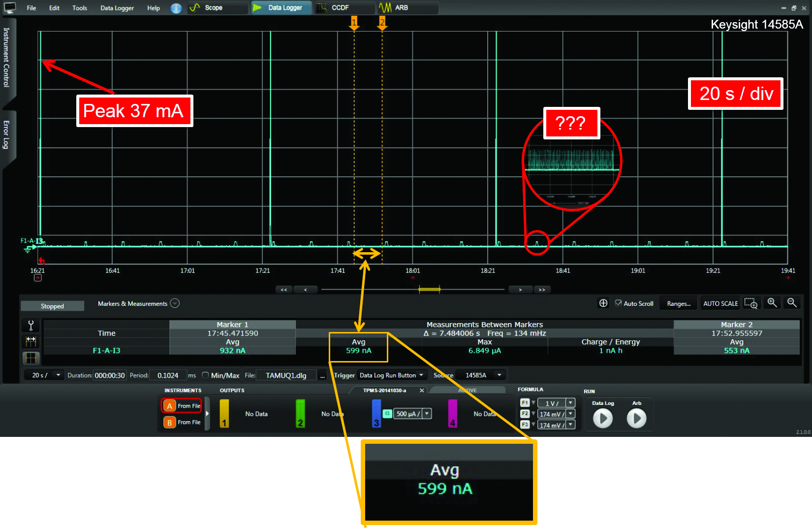Click the grid layout icon in left panel

(x=31, y=358)
